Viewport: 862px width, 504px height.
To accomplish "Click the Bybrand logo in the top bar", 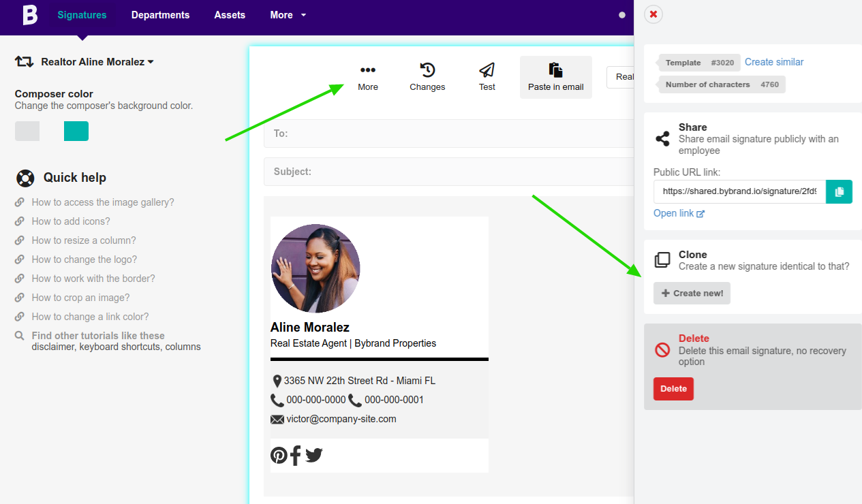I will click(29, 15).
